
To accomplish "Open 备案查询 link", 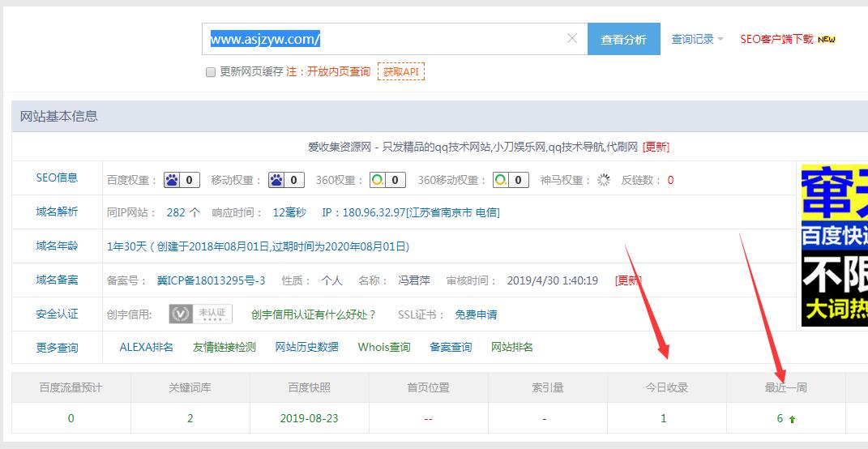I will click(x=451, y=347).
